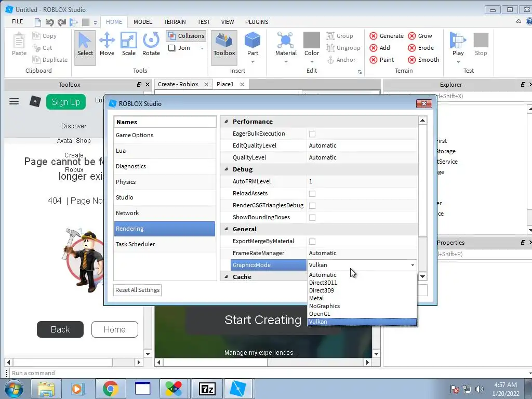Open the FILE menu

tap(17, 22)
